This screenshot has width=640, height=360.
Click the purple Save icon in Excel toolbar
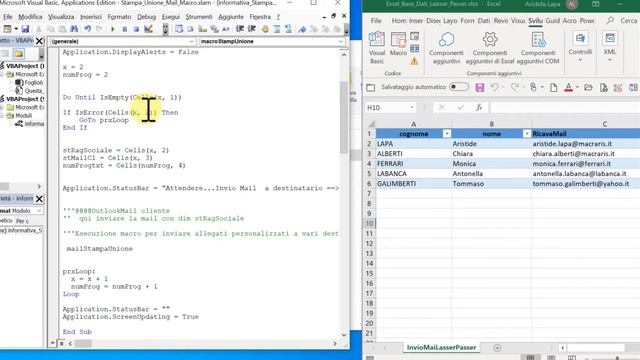[x=480, y=87]
